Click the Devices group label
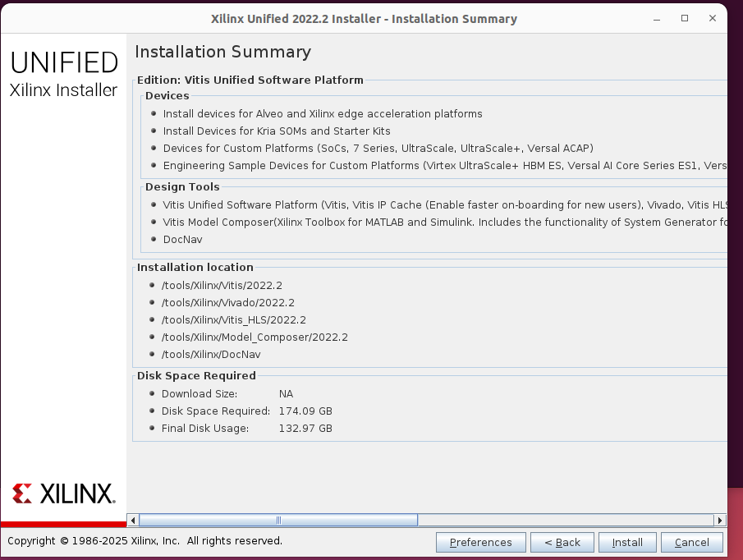The width and height of the screenshot is (743, 560). (167, 96)
